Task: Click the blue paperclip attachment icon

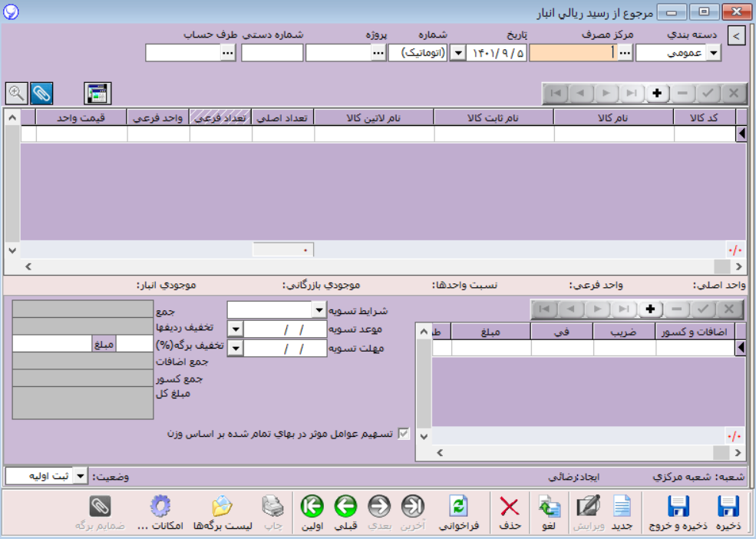Action: tap(41, 94)
